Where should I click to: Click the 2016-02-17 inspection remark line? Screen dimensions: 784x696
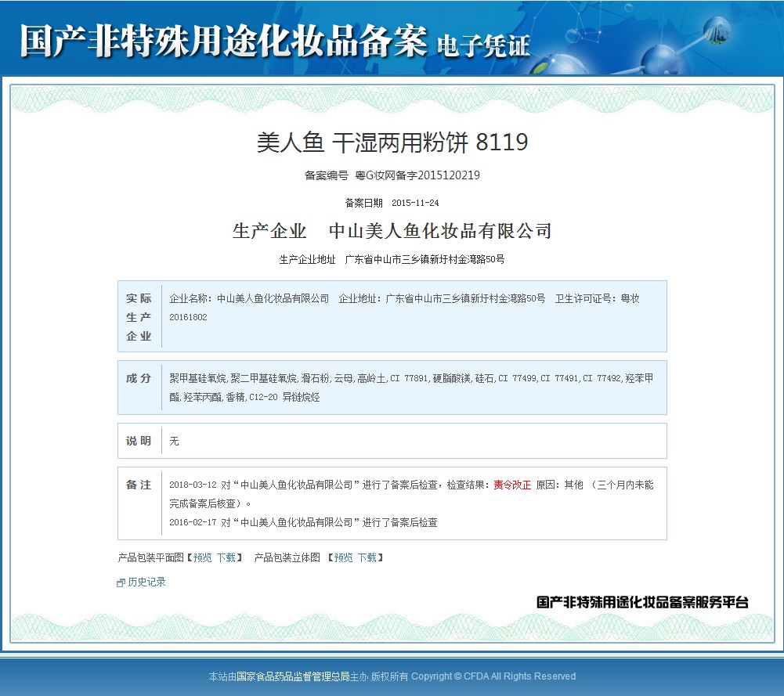click(x=304, y=523)
